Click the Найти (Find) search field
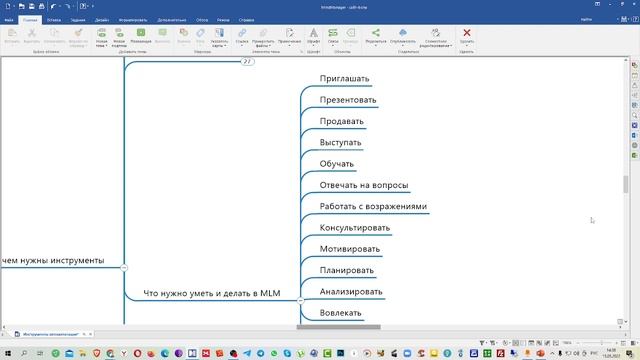Viewport: 640px width, 360px height. coord(598,19)
